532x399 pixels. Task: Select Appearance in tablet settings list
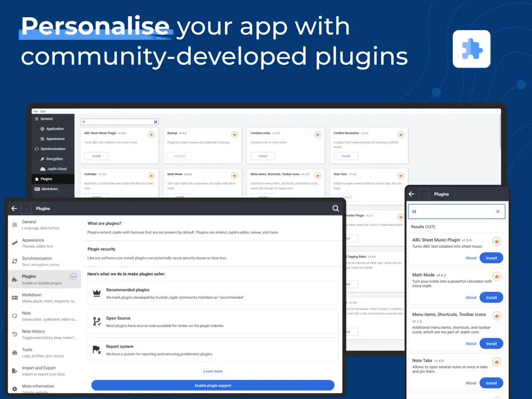(33, 243)
